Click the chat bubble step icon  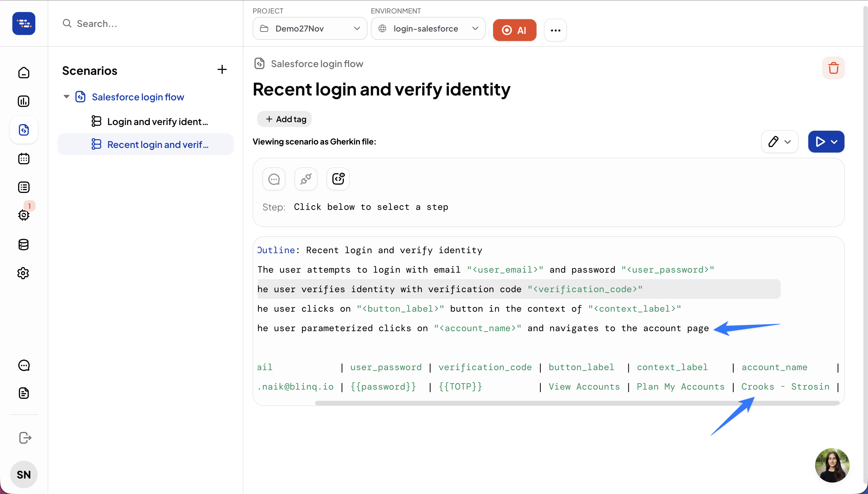point(274,179)
